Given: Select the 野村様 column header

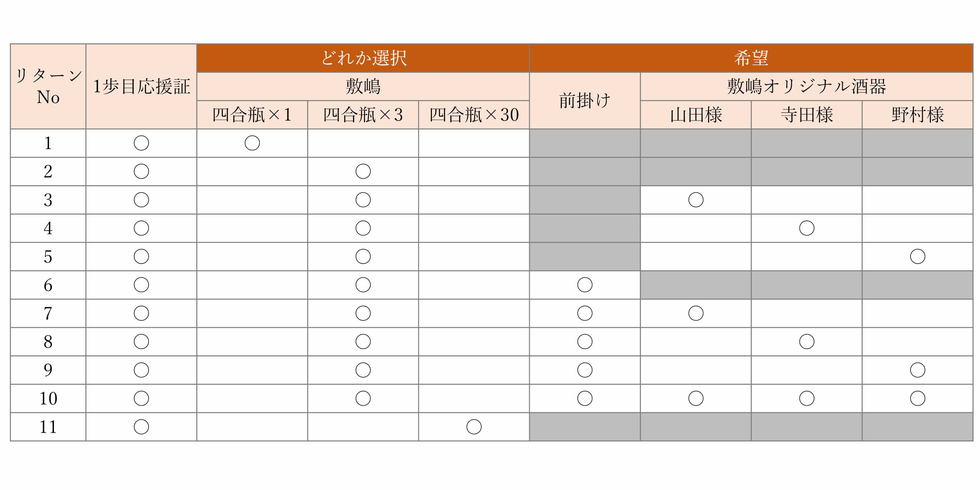Looking at the screenshot, I should [x=917, y=115].
